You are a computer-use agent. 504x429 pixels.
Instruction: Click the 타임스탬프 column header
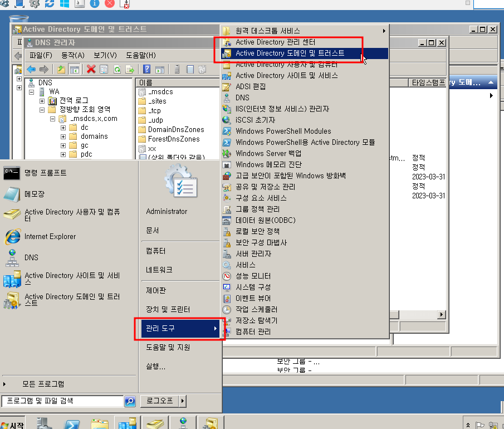click(x=428, y=82)
